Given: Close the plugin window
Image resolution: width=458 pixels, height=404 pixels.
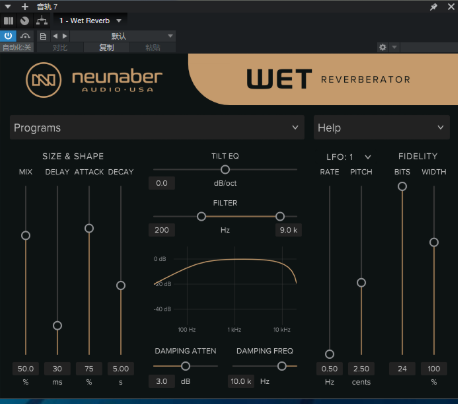Looking at the screenshot, I should pos(451,6).
